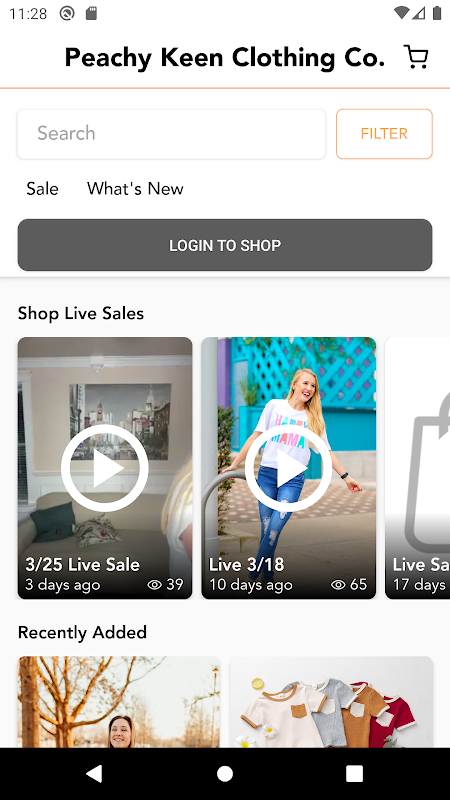The image size is (450, 800).
Task: Tap the Android home circle icon
Action: click(225, 773)
